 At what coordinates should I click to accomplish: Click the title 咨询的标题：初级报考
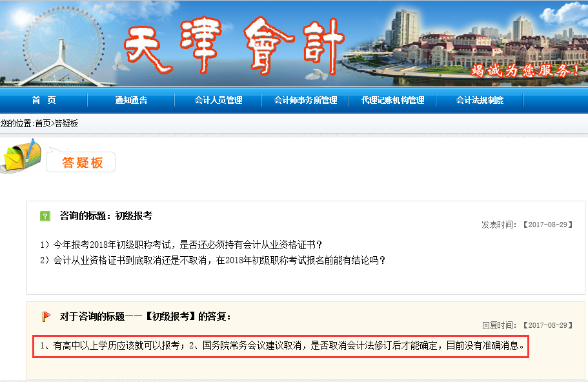(x=106, y=216)
